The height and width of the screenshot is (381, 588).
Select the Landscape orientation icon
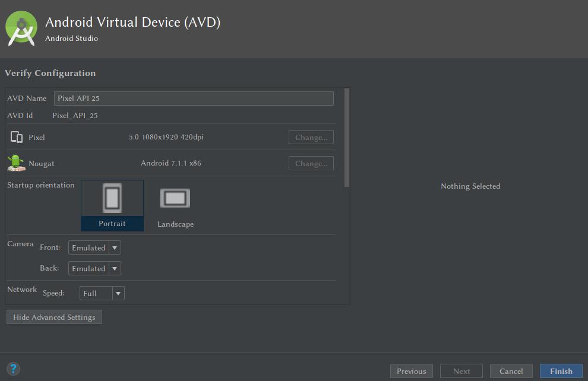pyautogui.click(x=175, y=198)
